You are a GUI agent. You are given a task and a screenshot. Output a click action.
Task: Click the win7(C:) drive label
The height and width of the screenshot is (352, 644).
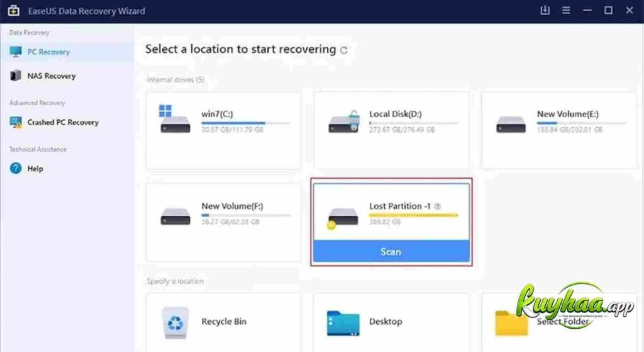coord(217,114)
